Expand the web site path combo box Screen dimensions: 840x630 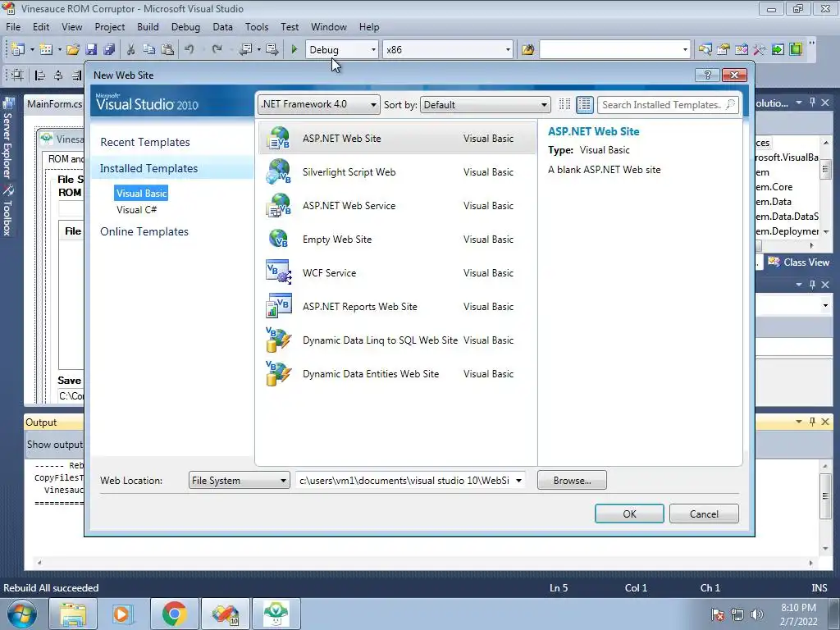[518, 480]
